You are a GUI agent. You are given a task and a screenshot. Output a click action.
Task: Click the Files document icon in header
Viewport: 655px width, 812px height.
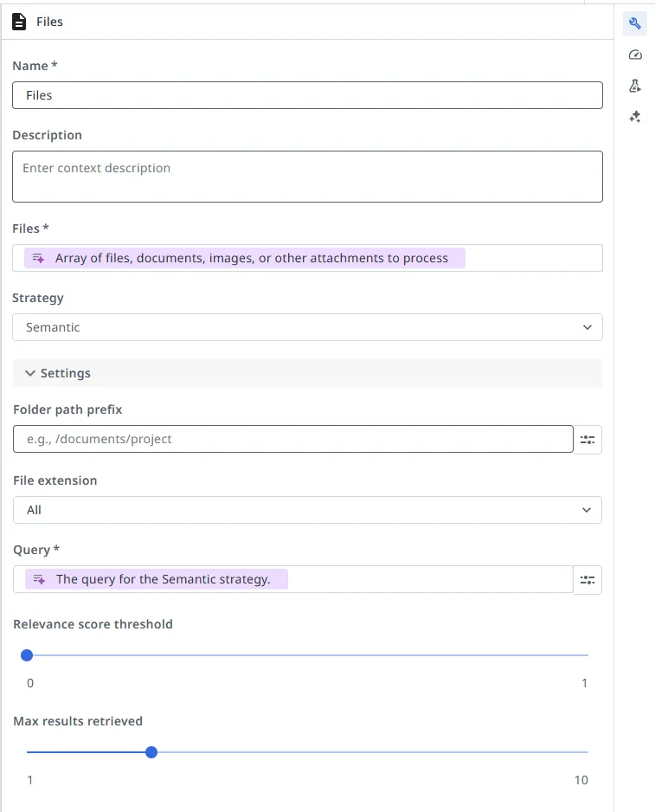pyautogui.click(x=19, y=22)
